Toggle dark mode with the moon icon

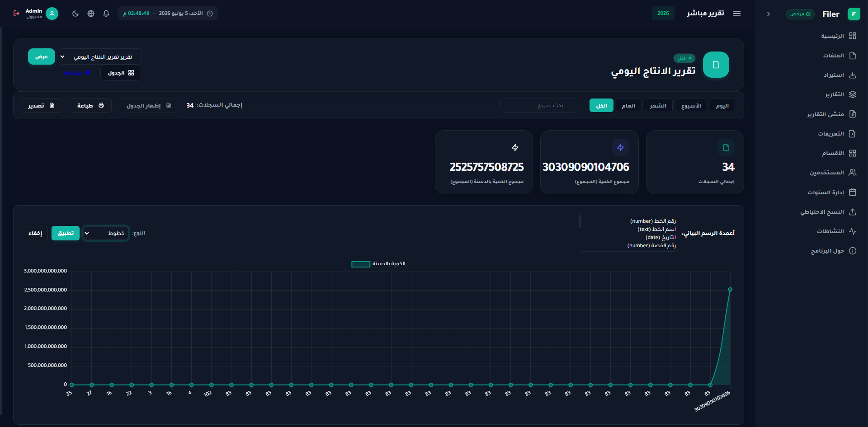pyautogui.click(x=75, y=14)
